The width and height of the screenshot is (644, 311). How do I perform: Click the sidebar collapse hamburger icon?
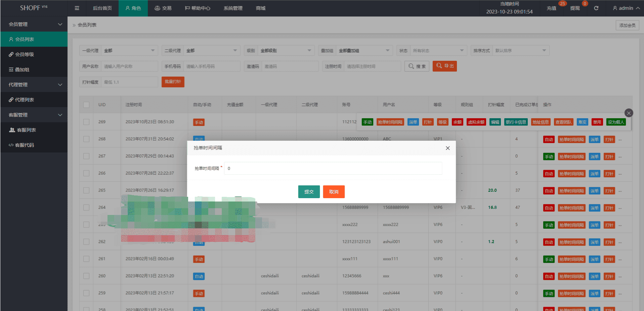pyautogui.click(x=77, y=8)
